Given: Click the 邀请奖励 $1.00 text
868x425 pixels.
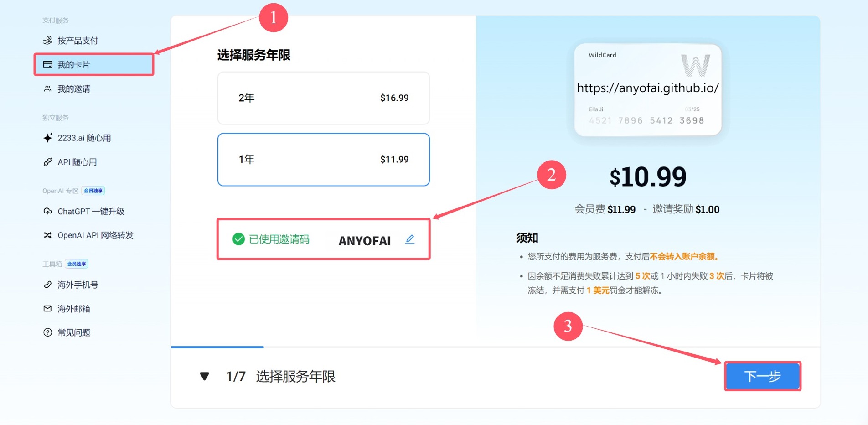Looking at the screenshot, I should click(686, 209).
